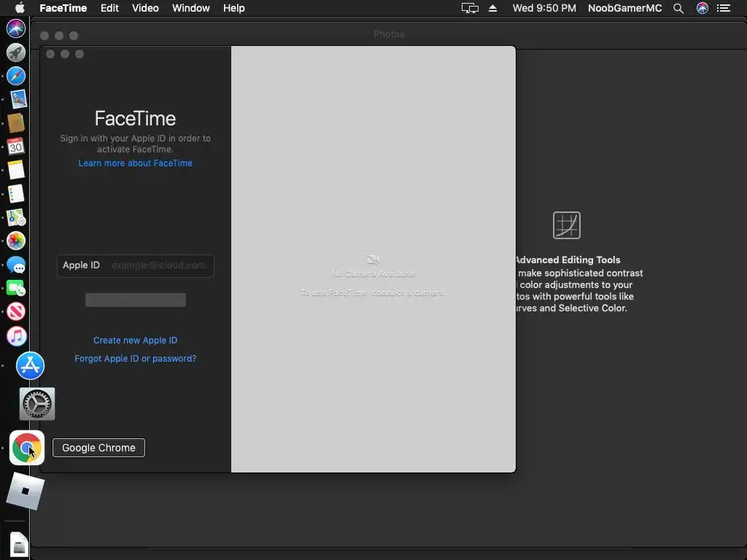Click the Wed 9:50 PM clock
The width and height of the screenshot is (747, 560).
pyautogui.click(x=544, y=8)
